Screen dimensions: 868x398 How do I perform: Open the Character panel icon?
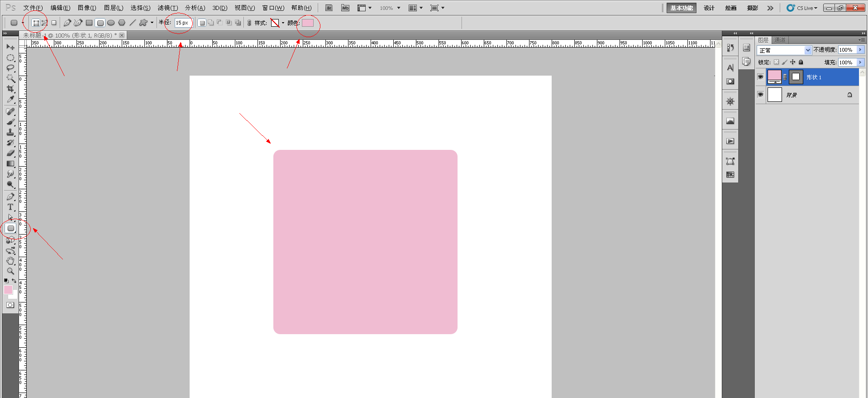pyautogui.click(x=730, y=68)
